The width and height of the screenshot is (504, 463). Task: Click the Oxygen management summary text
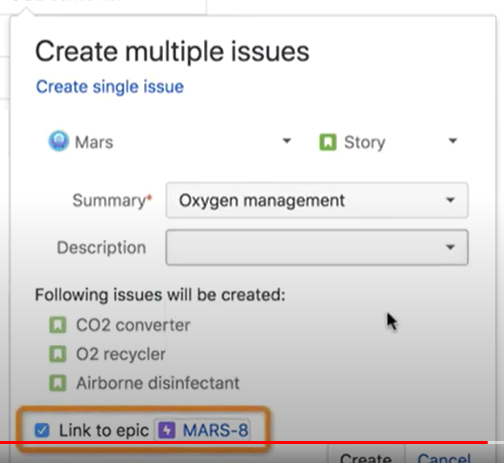point(262,201)
